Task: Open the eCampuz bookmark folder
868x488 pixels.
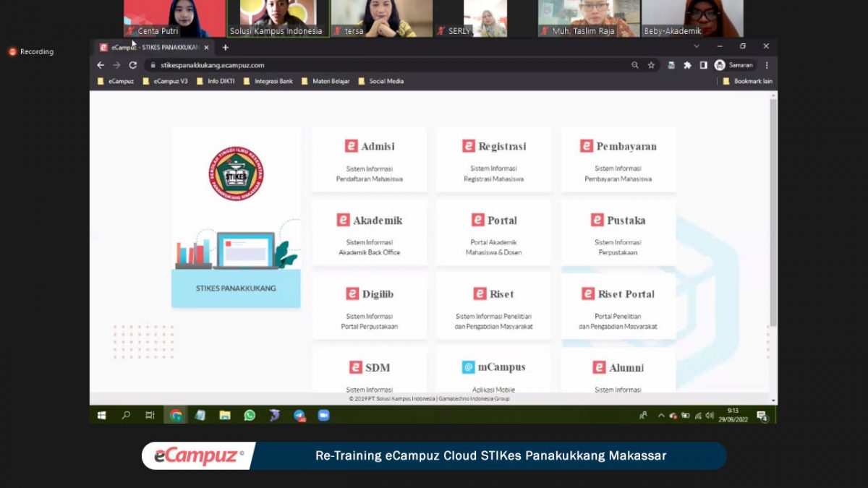Action: [116, 82]
